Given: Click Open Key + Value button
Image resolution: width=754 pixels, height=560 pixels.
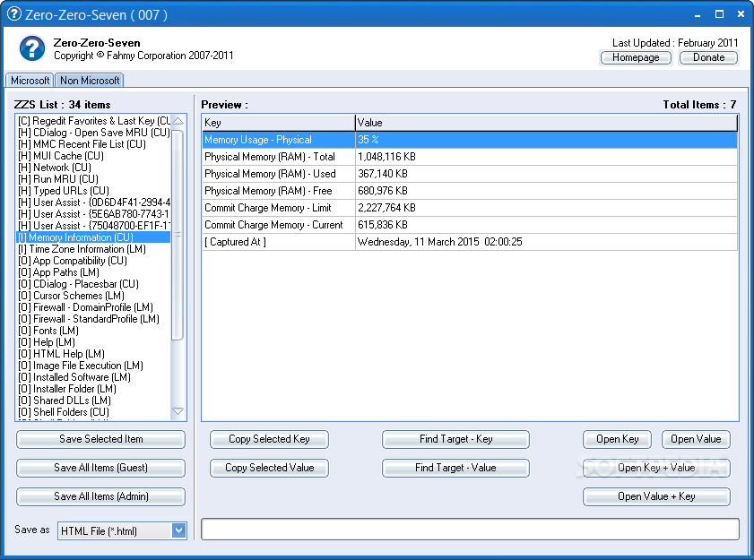Looking at the screenshot, I should [656, 468].
